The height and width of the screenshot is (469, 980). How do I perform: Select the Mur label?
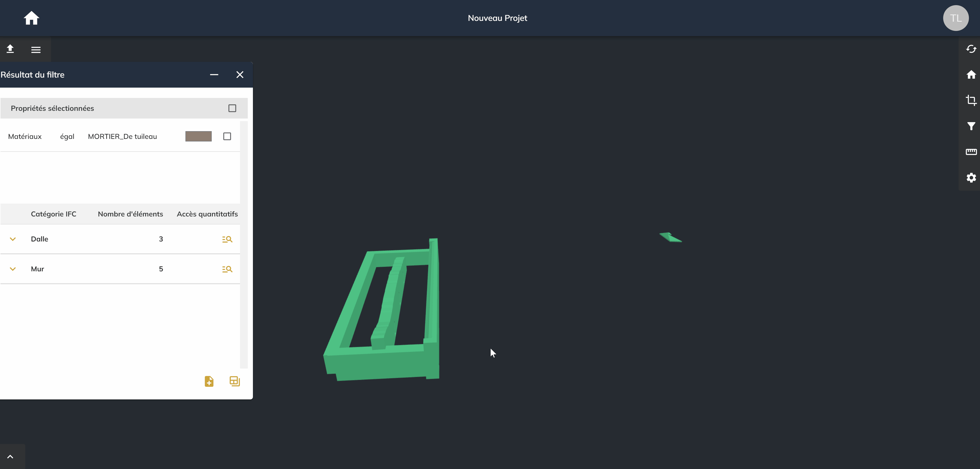(x=38, y=269)
